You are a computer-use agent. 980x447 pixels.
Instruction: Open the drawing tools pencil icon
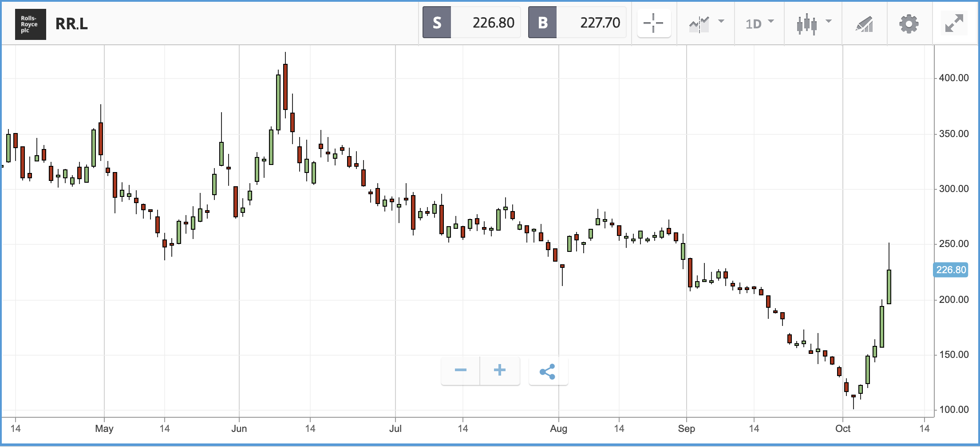864,24
